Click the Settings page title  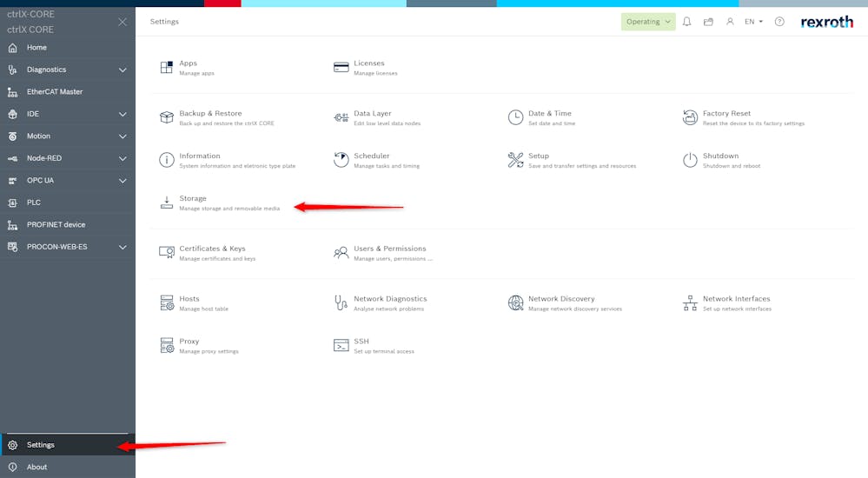[164, 22]
